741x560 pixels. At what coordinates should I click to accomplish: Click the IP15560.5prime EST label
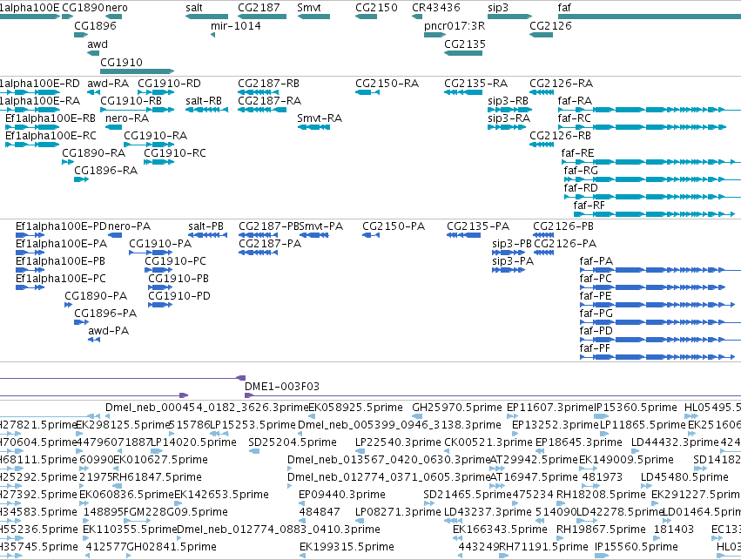(x=637, y=547)
